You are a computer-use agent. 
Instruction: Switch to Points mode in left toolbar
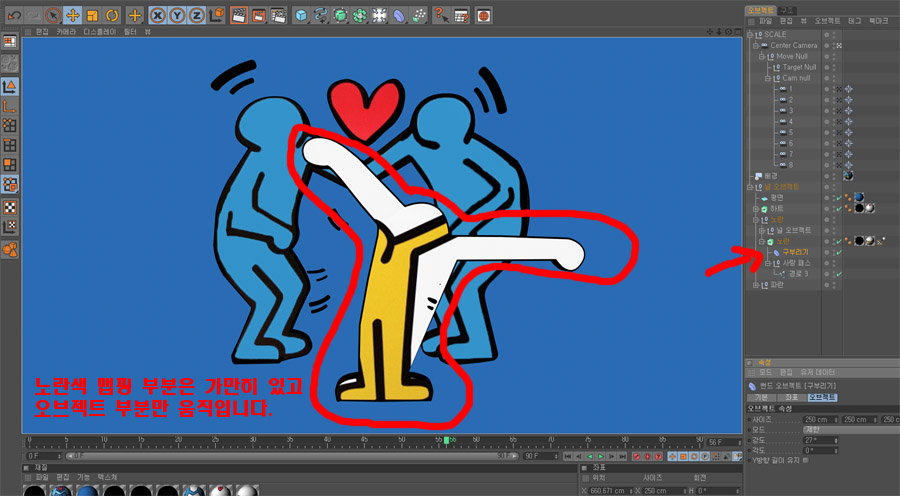[x=10, y=126]
